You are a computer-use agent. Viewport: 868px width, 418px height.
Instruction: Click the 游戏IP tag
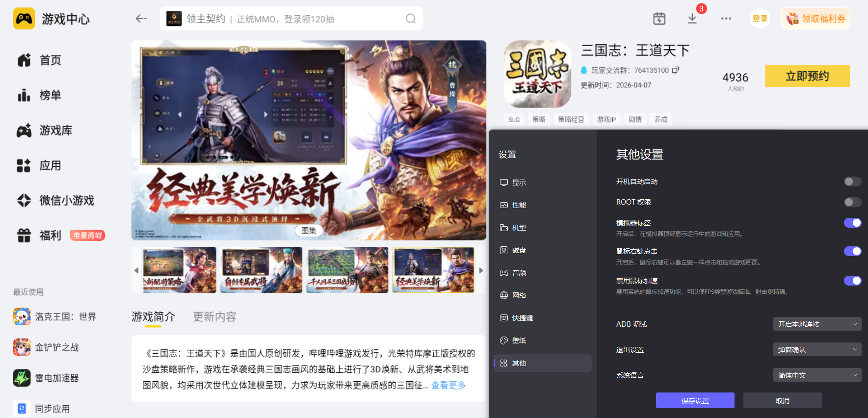(x=606, y=120)
